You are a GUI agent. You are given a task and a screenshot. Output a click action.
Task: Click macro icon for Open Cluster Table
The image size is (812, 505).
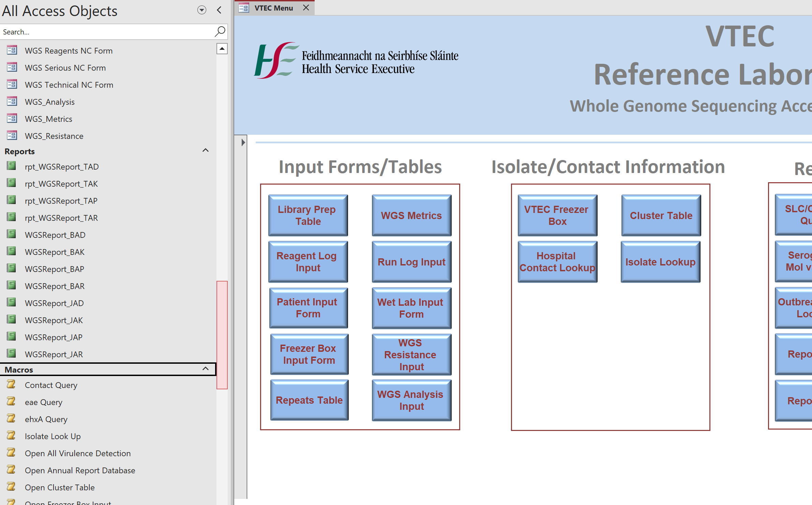click(12, 487)
